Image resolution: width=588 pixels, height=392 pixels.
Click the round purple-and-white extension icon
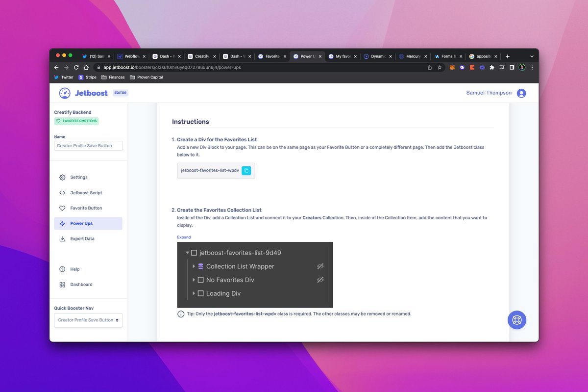[462, 67]
